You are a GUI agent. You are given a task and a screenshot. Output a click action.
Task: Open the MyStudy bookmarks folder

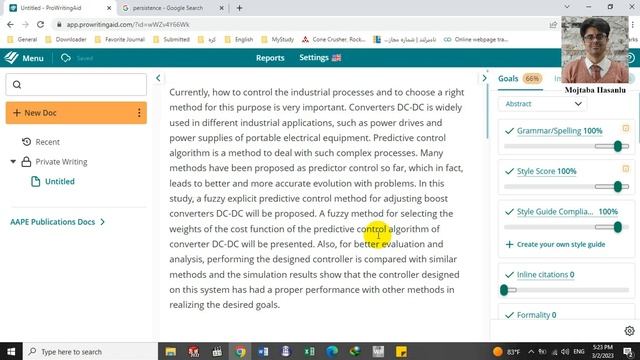[x=278, y=40]
